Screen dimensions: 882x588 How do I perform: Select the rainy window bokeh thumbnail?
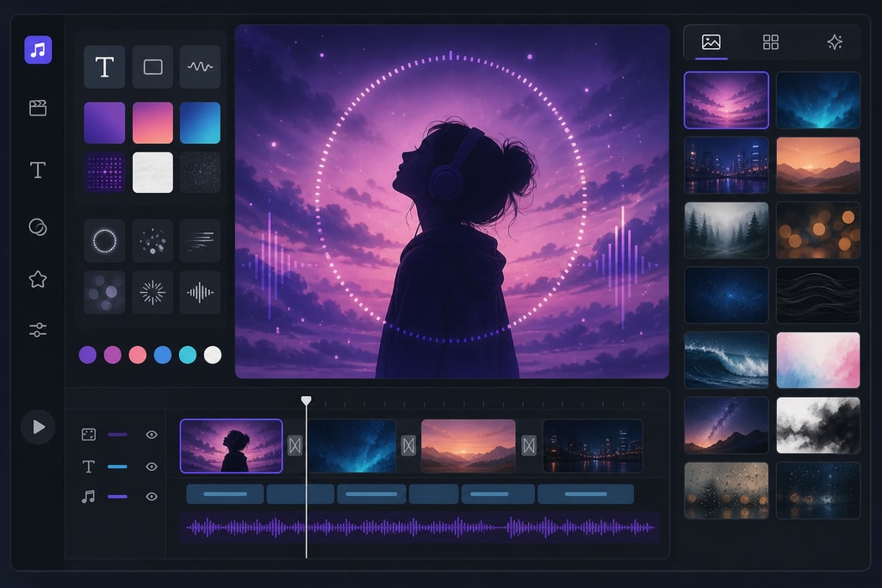726,490
